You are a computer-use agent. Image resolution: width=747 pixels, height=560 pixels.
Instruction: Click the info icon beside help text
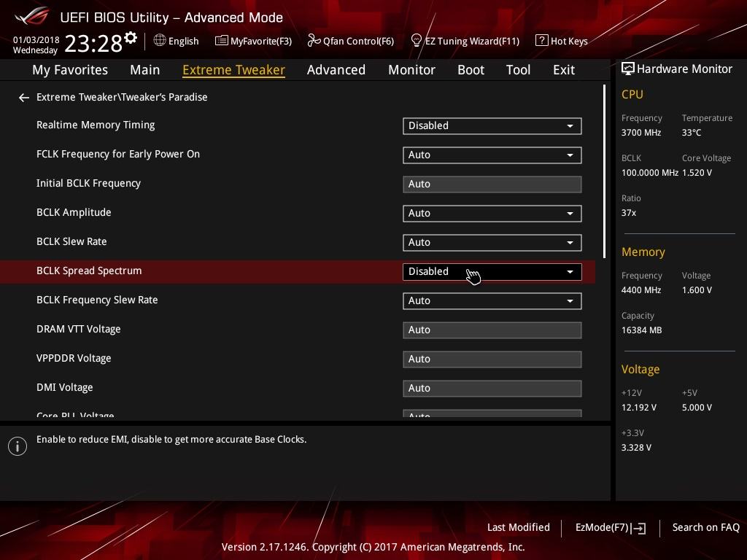tap(18, 446)
